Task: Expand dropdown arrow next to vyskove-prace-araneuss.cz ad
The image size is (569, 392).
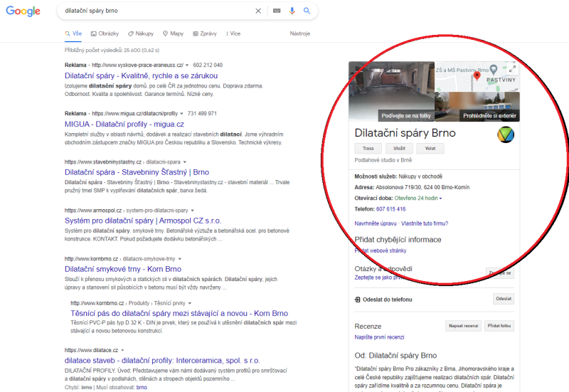Action: point(187,65)
